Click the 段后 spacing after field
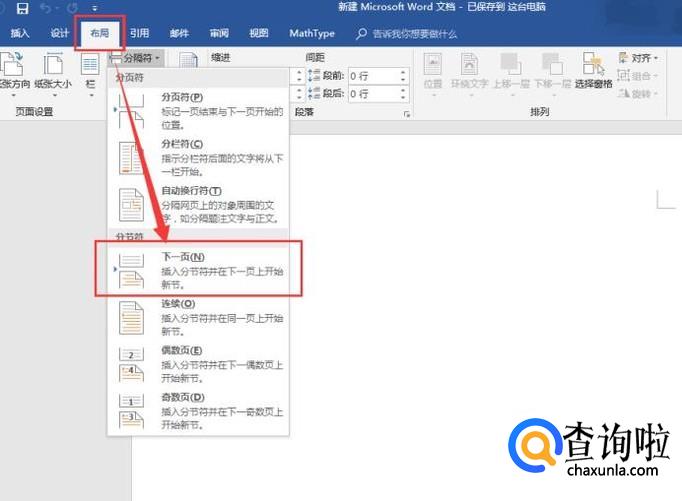Screen dimensions: 682x501 click(x=376, y=93)
